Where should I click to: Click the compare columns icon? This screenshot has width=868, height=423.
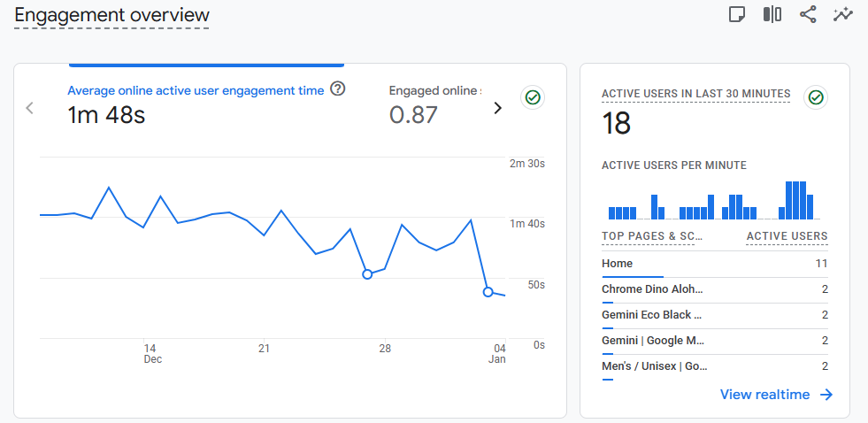(772, 14)
